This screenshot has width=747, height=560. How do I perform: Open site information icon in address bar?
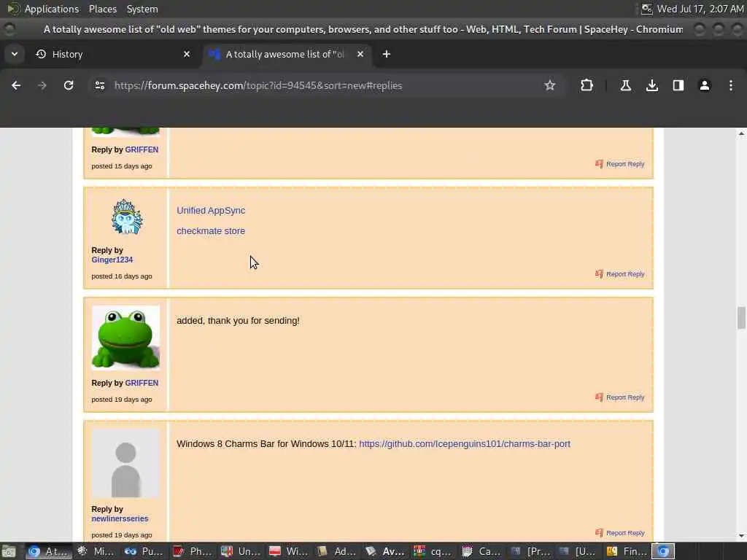[x=99, y=86]
